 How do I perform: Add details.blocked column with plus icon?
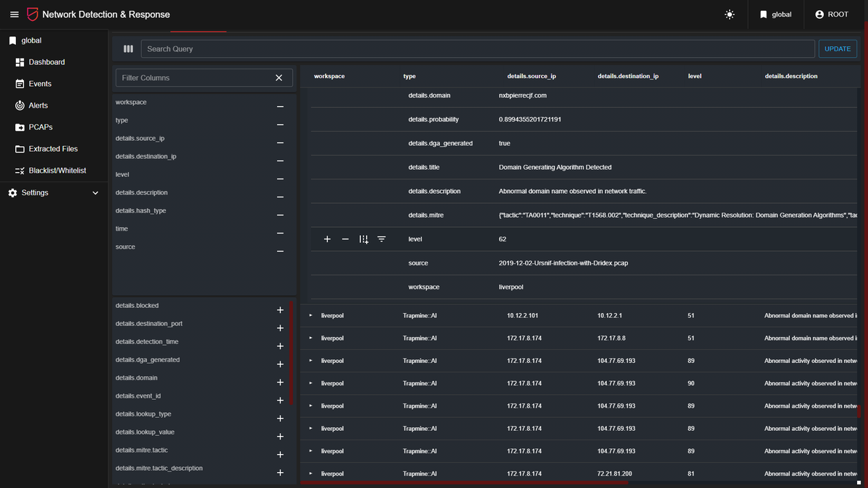[x=280, y=310]
